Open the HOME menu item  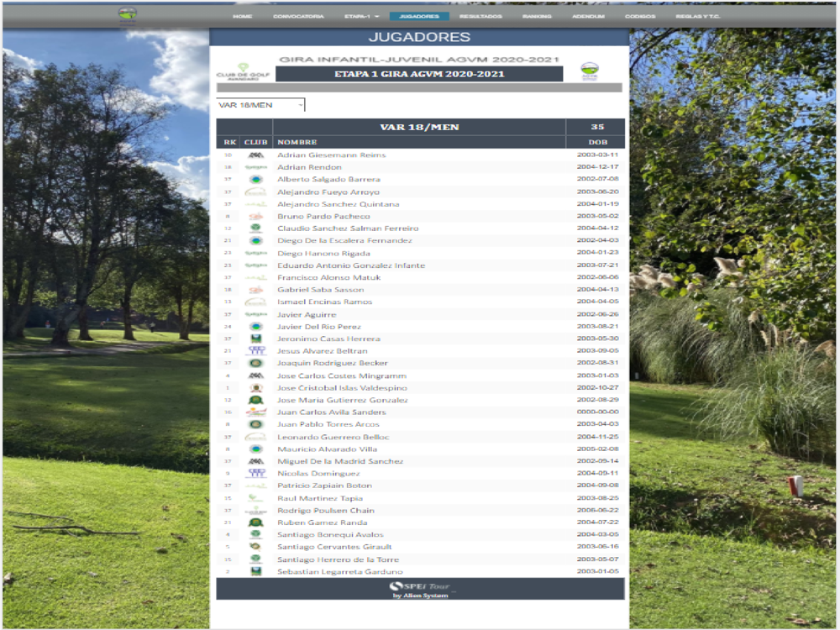click(242, 17)
